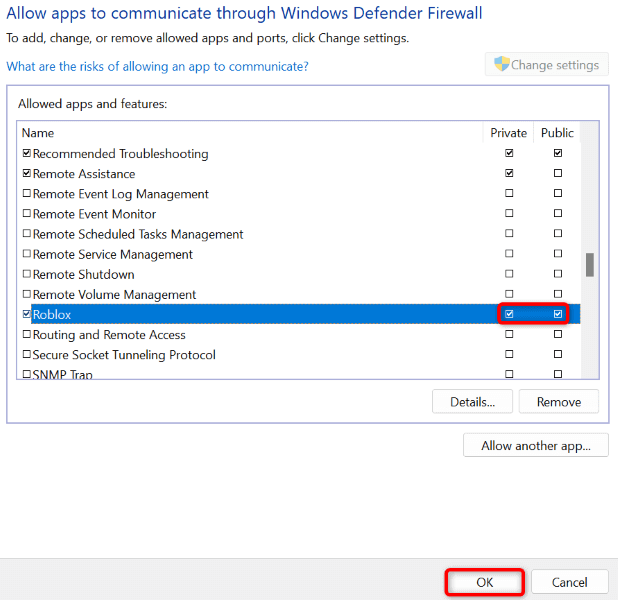Click the Remove button

pyautogui.click(x=558, y=402)
